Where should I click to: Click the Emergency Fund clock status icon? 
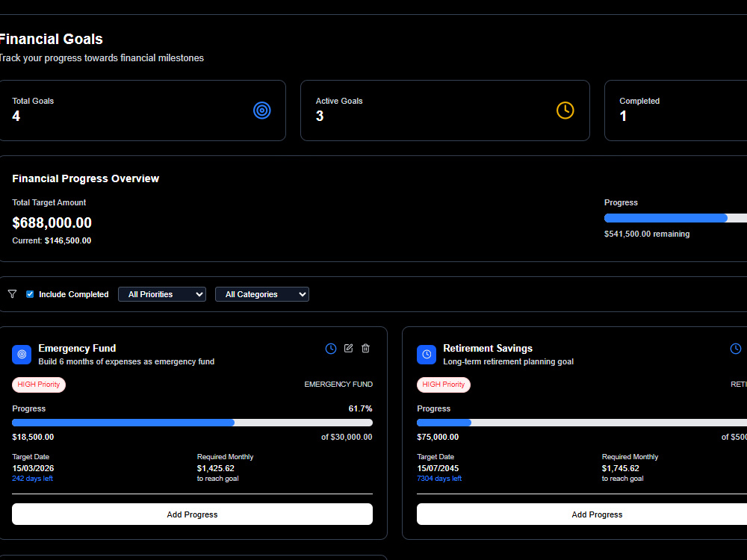pos(331,349)
